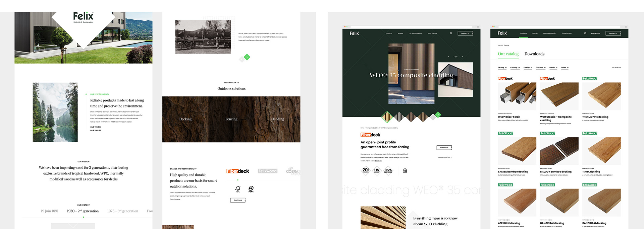Click 20 years warranty badge
The height and width of the screenshot is (229, 644).
tap(365, 170)
